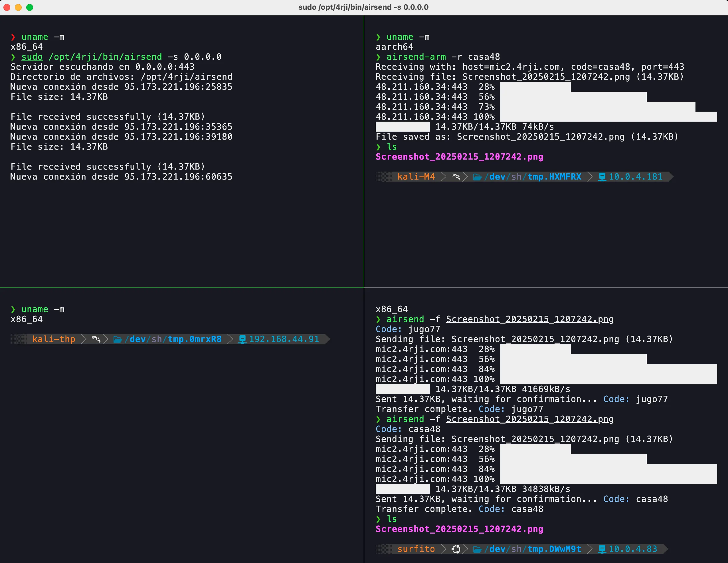Click the yellow minimize window button
The height and width of the screenshot is (563, 728).
[x=18, y=7]
